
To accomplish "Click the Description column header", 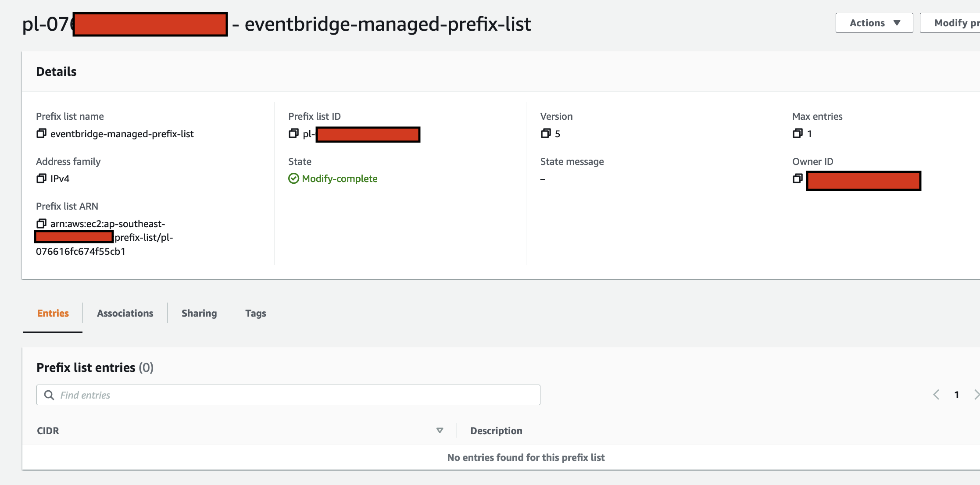I will click(x=496, y=431).
